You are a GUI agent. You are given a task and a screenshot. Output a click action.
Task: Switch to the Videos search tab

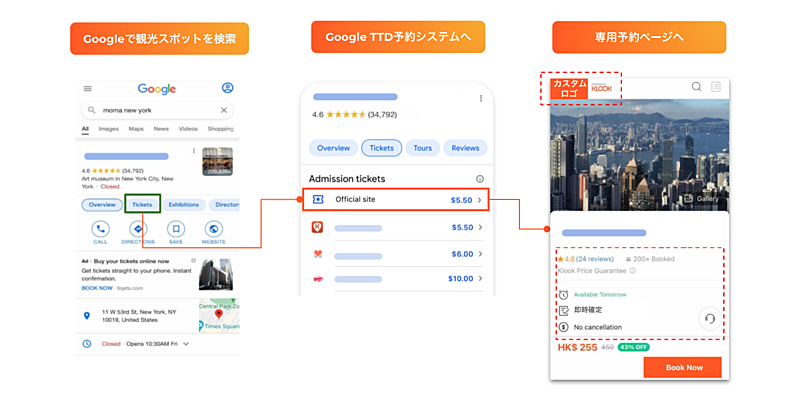pos(188,129)
